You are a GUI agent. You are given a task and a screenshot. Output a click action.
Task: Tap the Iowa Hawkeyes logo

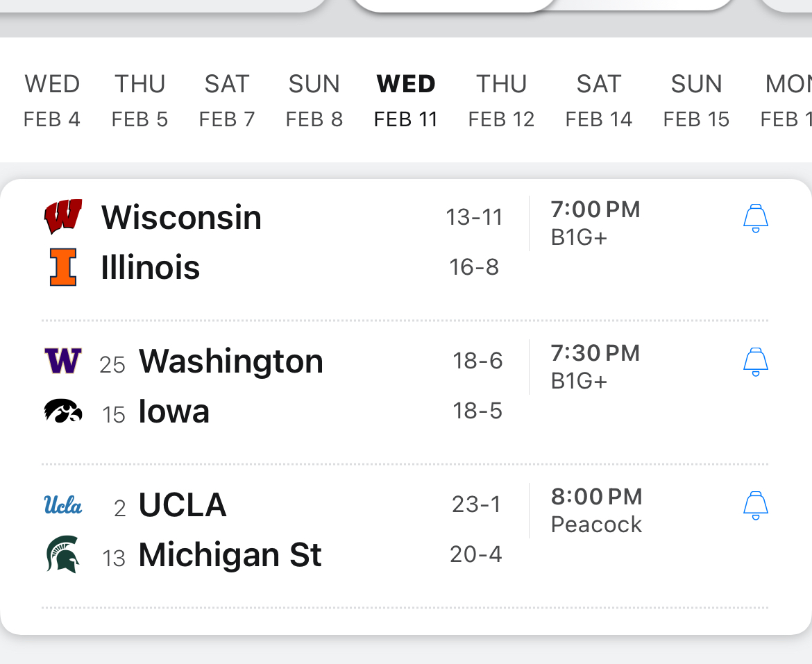click(x=63, y=411)
